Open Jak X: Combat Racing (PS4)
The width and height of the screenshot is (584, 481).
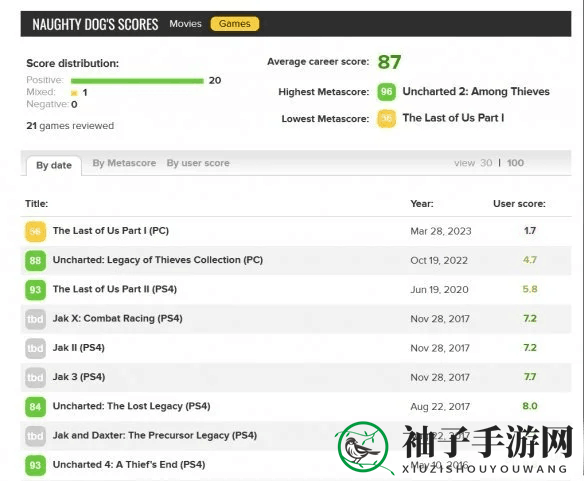click(118, 319)
